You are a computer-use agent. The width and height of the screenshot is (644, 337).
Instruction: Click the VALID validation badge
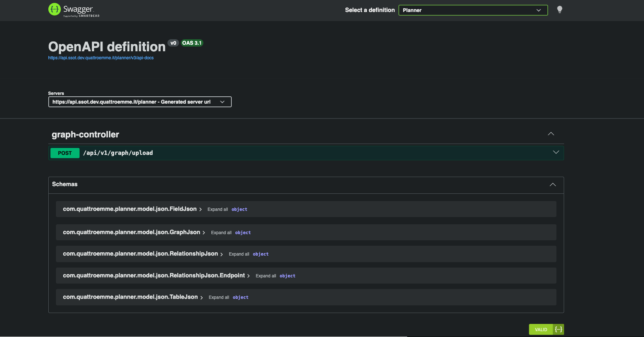point(541,329)
